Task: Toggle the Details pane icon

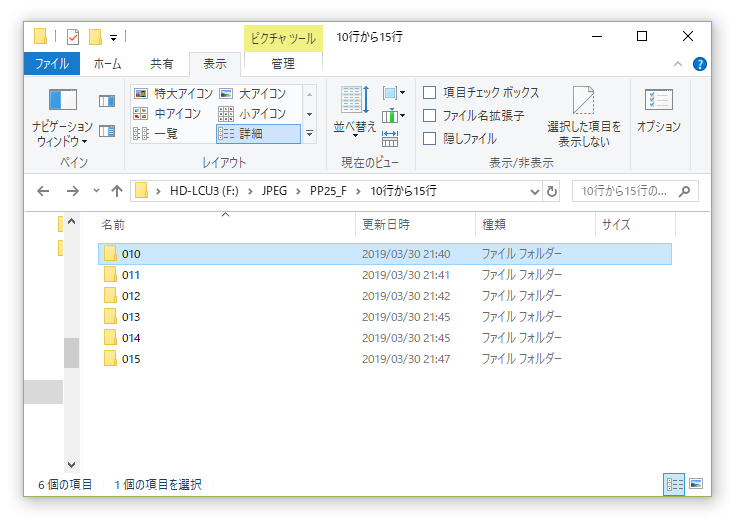Action: pos(107,131)
